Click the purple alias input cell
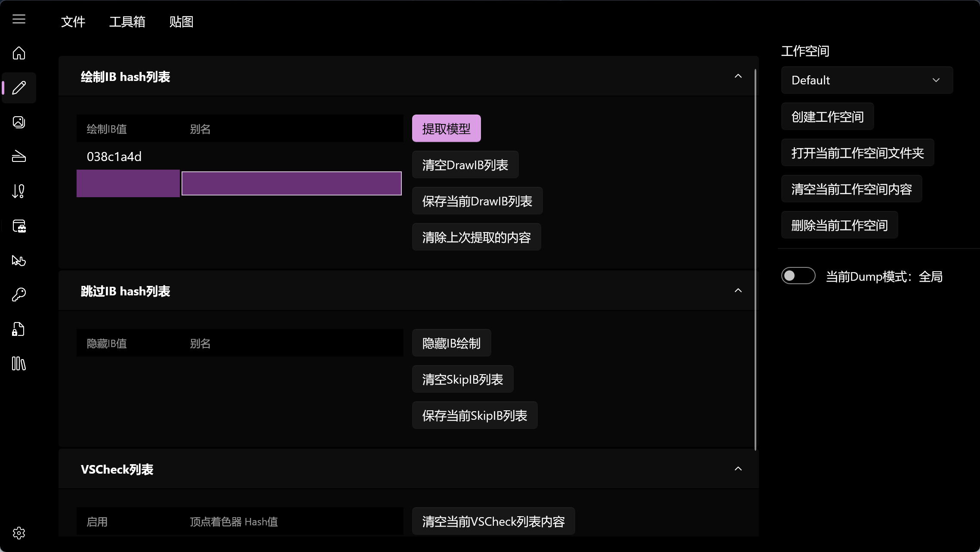The width and height of the screenshot is (980, 552). click(x=291, y=183)
